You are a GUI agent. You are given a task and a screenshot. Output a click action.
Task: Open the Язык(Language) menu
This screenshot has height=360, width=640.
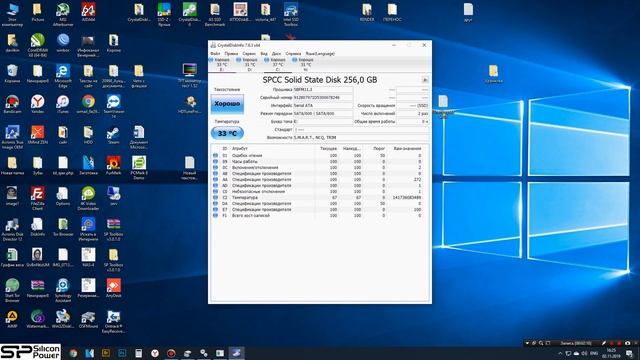(x=320, y=53)
